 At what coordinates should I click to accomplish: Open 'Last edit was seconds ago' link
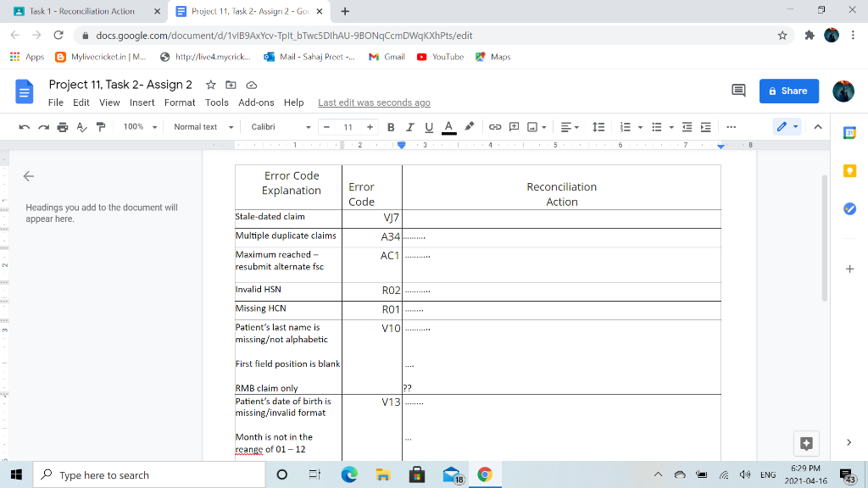[374, 103]
